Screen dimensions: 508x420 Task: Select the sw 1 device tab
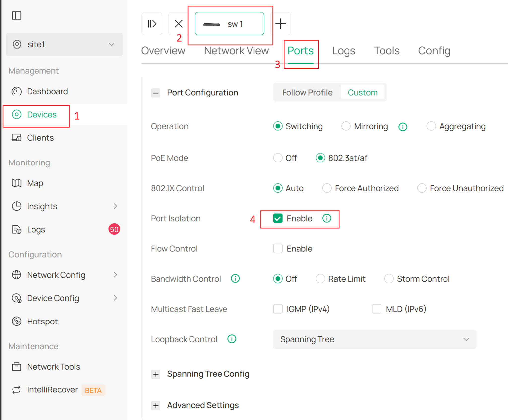[229, 24]
